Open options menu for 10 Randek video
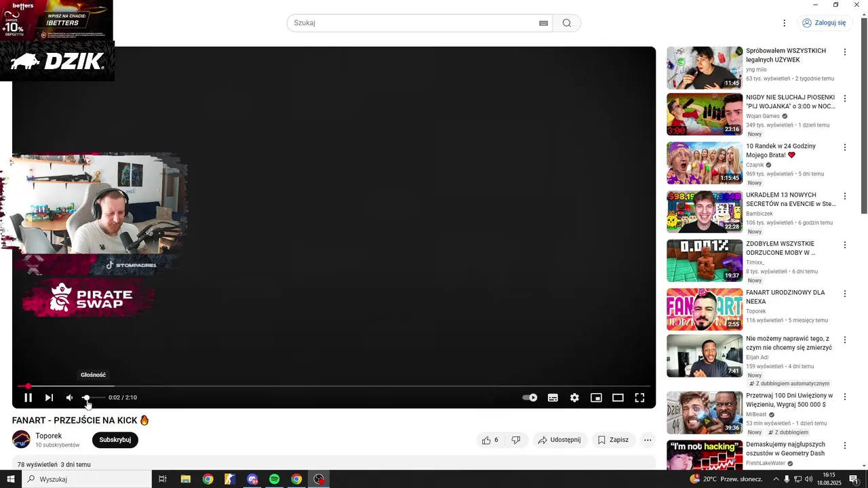Screen dimensions: 868x488 [845, 148]
